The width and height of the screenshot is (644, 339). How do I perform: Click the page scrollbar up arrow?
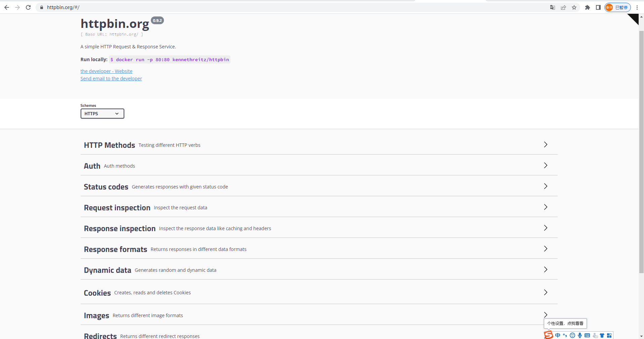pyautogui.click(x=641, y=16)
